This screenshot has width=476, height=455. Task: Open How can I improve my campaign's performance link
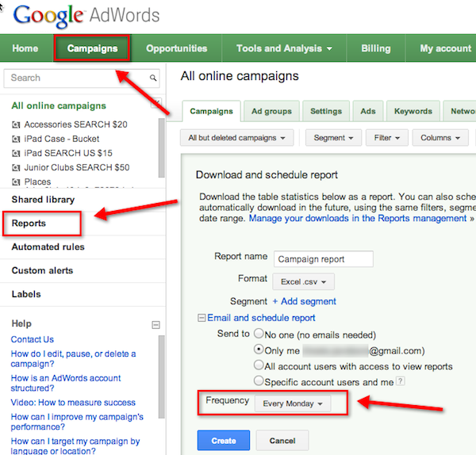click(77, 422)
